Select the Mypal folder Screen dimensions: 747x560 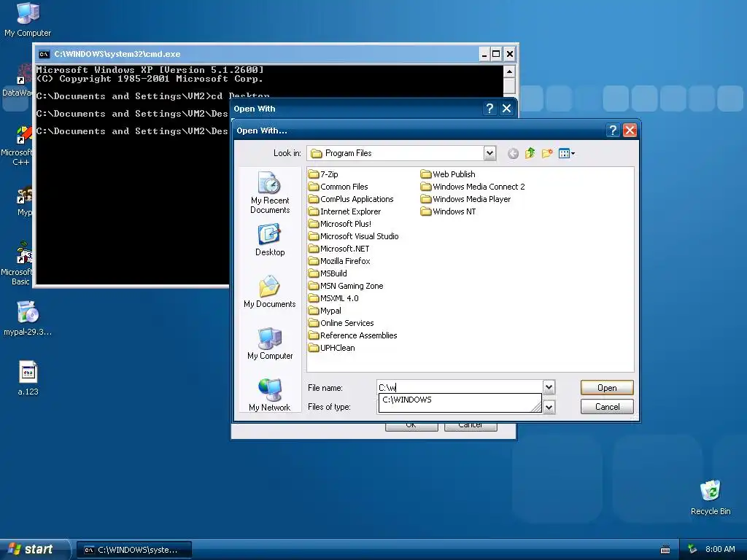click(x=325, y=311)
